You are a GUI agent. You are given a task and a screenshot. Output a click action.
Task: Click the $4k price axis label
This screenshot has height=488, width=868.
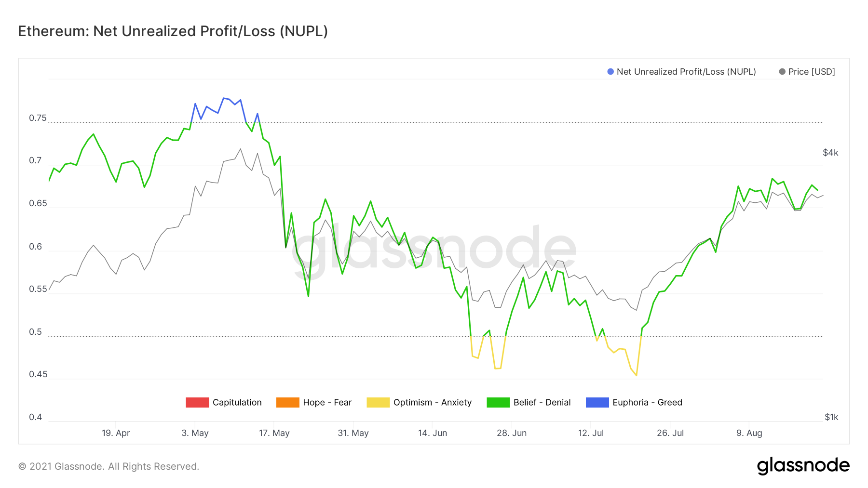click(x=830, y=153)
